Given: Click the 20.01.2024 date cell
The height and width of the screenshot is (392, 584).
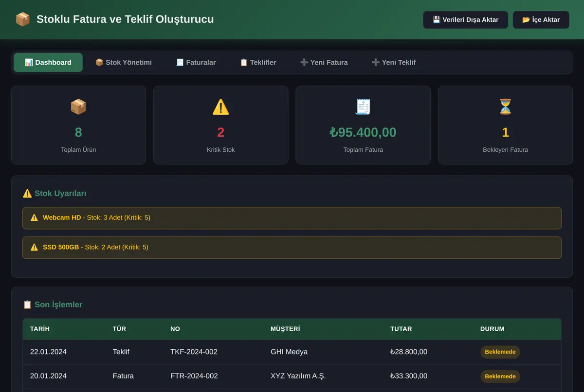Looking at the screenshot, I should click(48, 376).
